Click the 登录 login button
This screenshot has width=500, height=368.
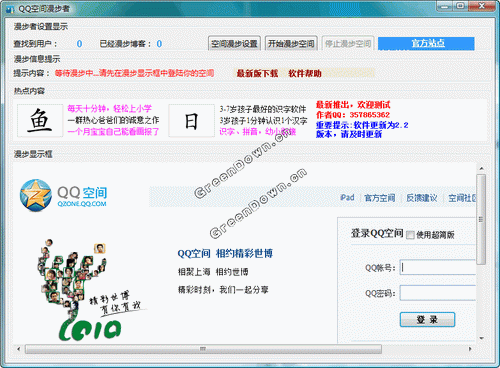tap(427, 320)
